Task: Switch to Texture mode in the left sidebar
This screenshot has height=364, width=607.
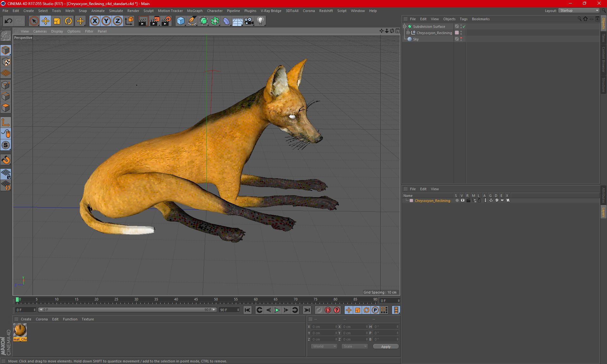Action: point(6,62)
